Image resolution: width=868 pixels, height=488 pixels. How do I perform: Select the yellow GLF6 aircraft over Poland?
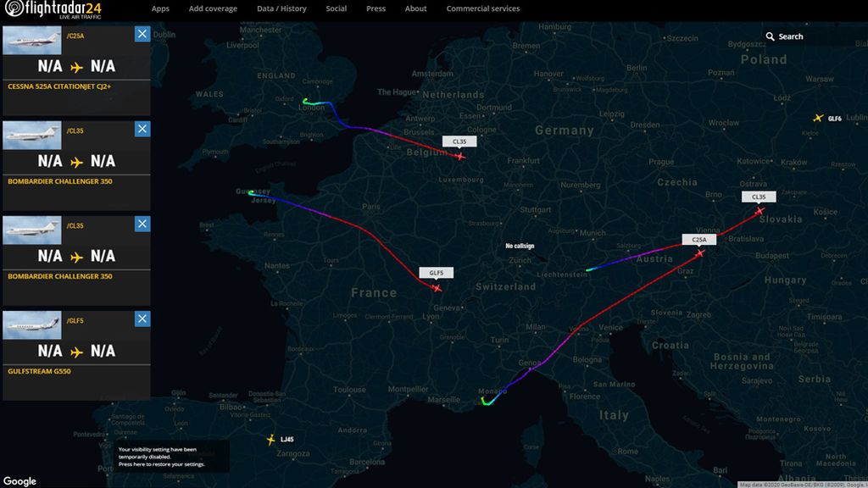point(818,118)
